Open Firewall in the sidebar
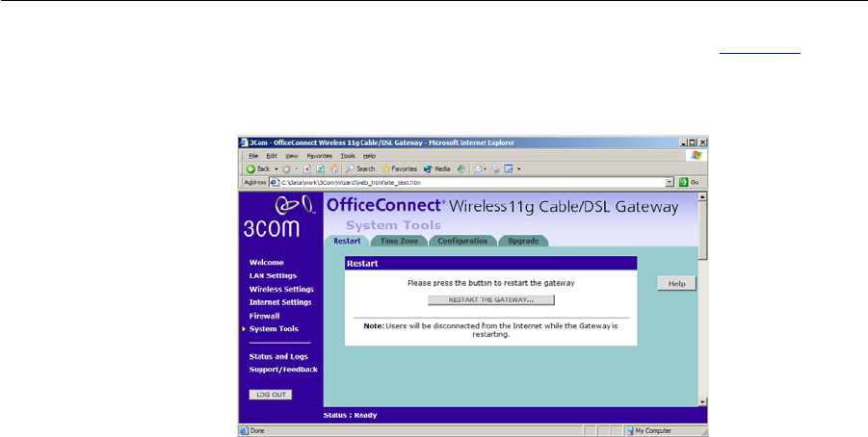This screenshot has width=868, height=437. click(264, 316)
